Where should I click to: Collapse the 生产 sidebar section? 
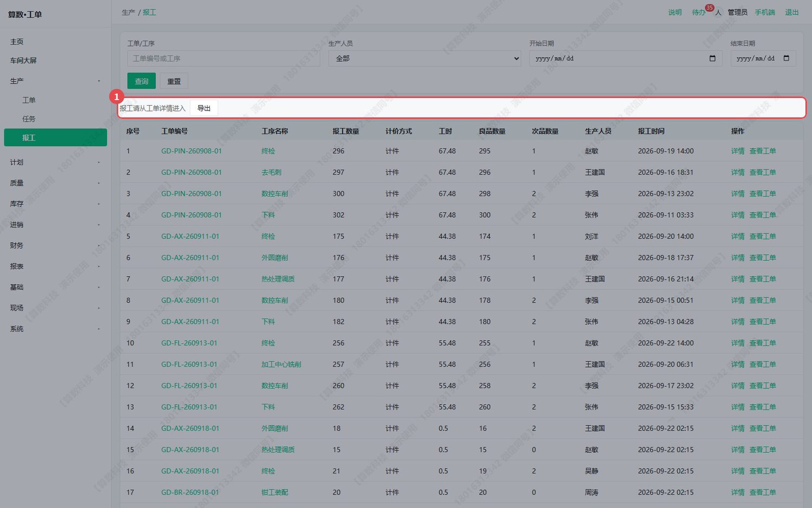point(55,81)
